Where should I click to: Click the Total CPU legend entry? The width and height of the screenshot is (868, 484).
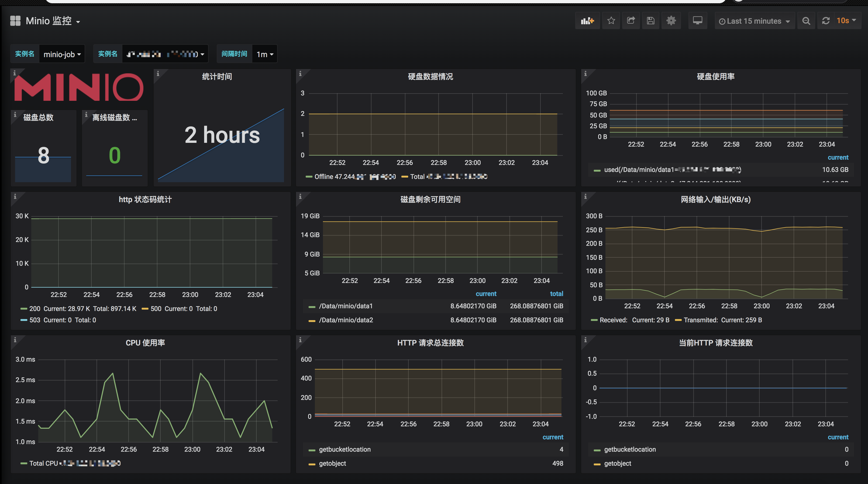click(x=44, y=463)
